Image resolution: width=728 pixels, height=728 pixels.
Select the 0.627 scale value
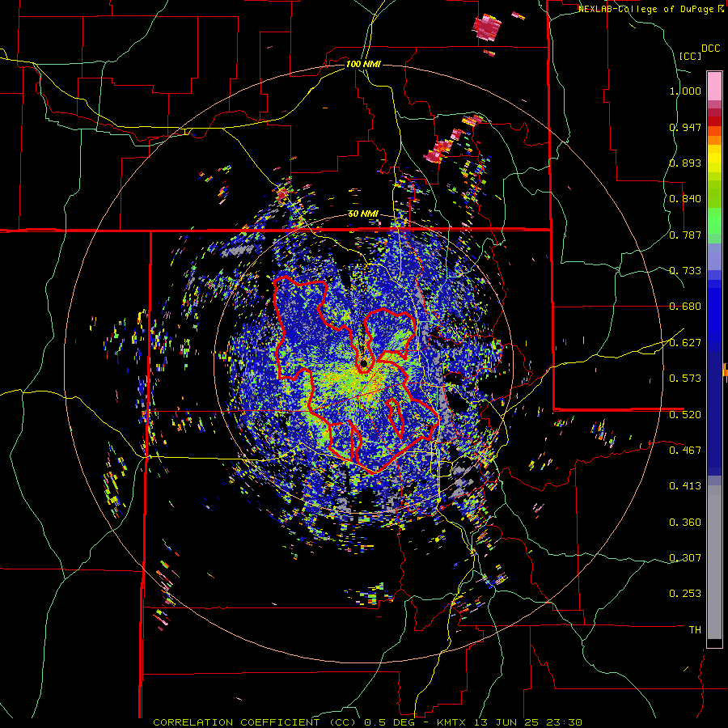(685, 343)
